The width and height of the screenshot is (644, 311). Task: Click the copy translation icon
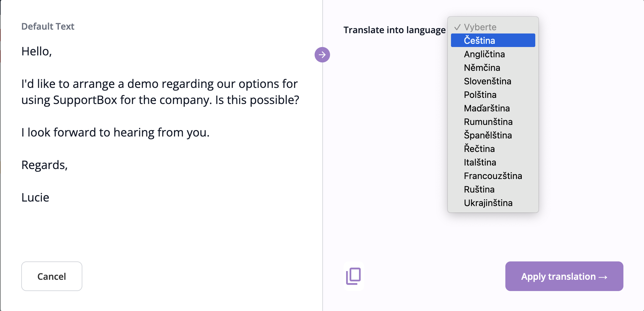pyautogui.click(x=354, y=276)
